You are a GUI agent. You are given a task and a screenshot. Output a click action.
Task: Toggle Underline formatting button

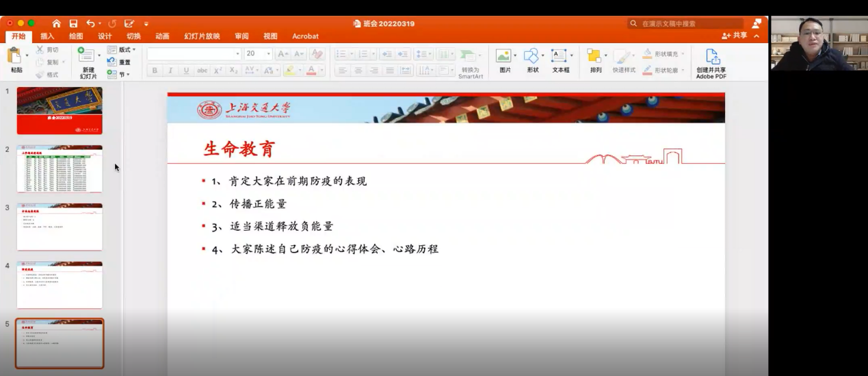tap(186, 71)
